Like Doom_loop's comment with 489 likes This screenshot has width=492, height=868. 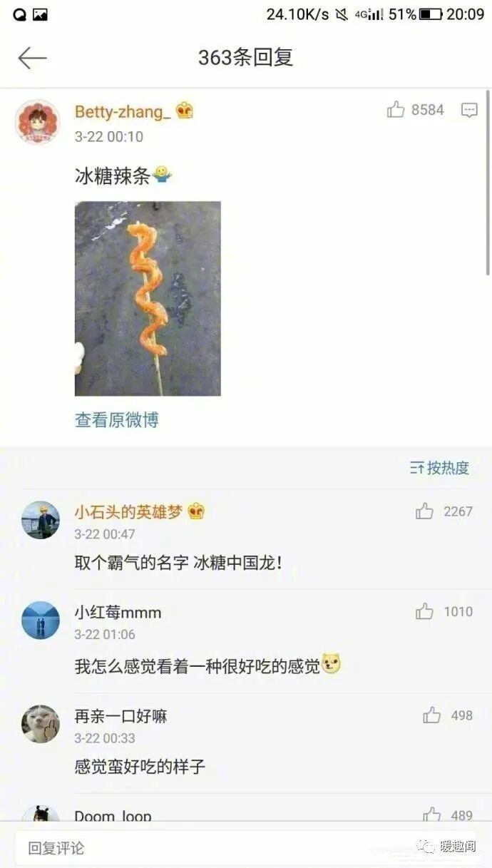click(431, 815)
